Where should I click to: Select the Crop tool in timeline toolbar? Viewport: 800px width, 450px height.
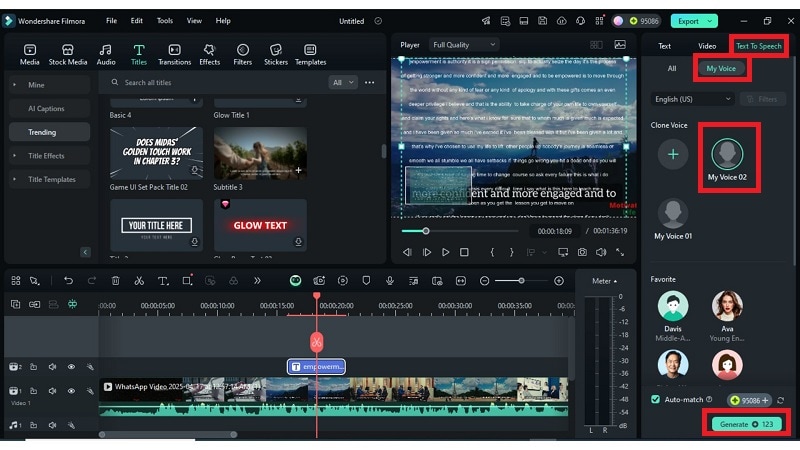[187, 281]
